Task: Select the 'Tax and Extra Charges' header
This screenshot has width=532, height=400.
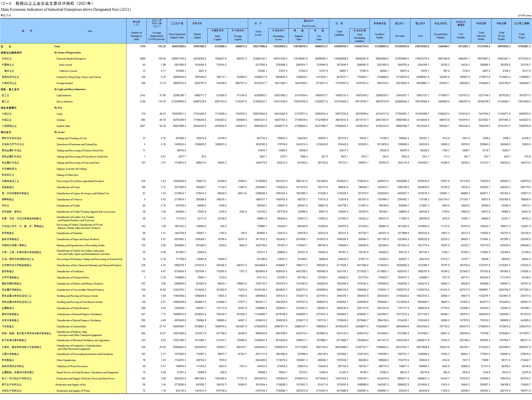Action: 441,36
